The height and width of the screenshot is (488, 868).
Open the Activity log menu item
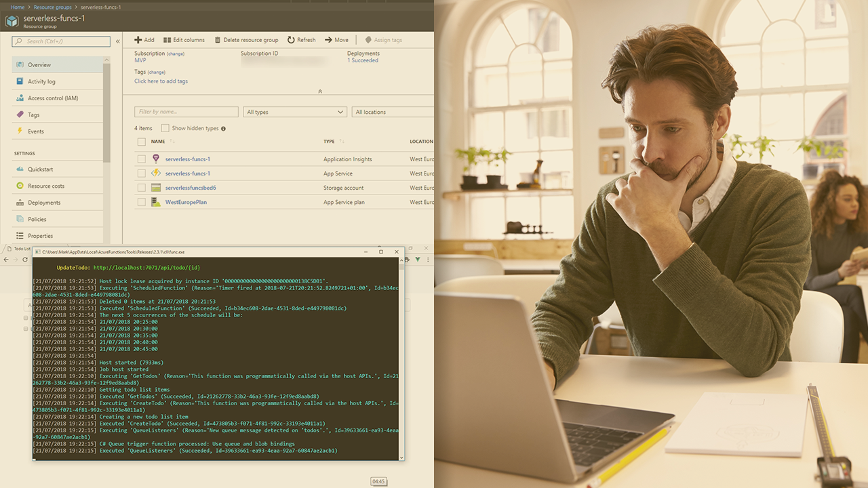pos(41,81)
